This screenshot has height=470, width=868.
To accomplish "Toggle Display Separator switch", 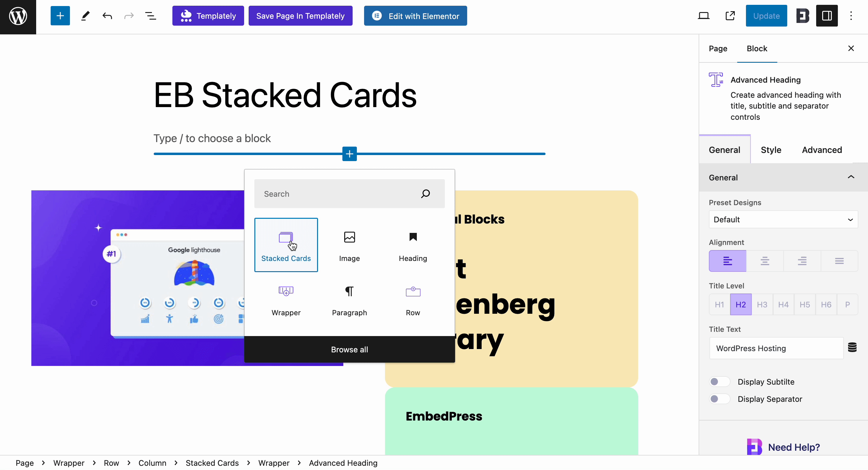I will 715,399.
